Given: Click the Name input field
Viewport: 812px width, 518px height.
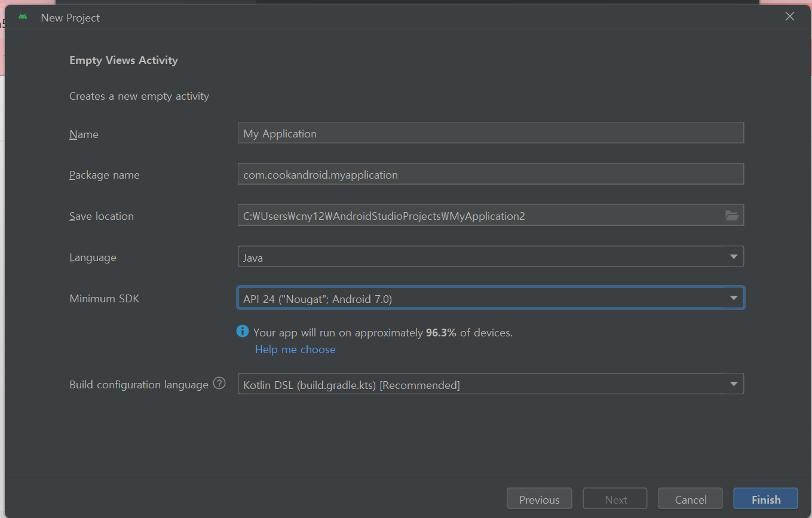Looking at the screenshot, I should pos(491,133).
